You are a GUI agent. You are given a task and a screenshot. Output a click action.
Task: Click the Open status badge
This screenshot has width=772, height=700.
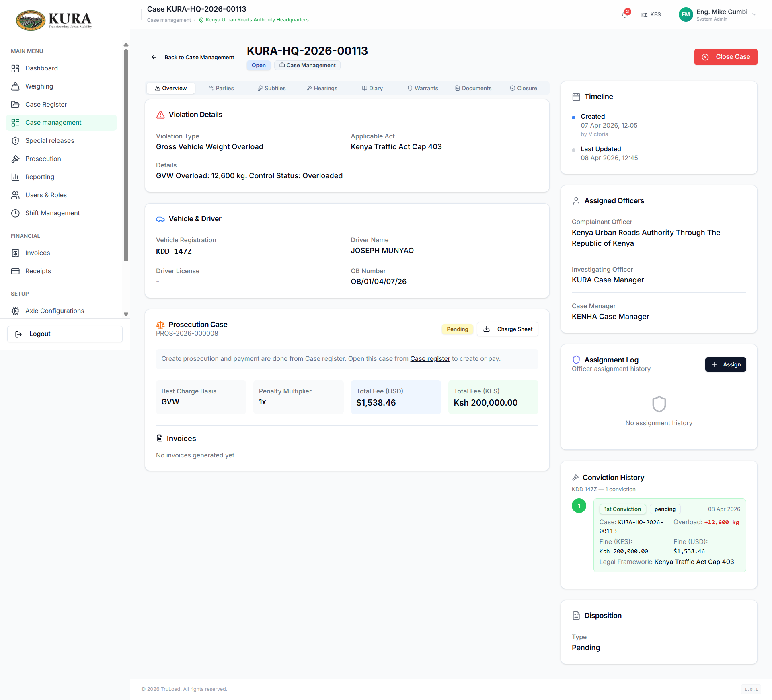tap(259, 66)
